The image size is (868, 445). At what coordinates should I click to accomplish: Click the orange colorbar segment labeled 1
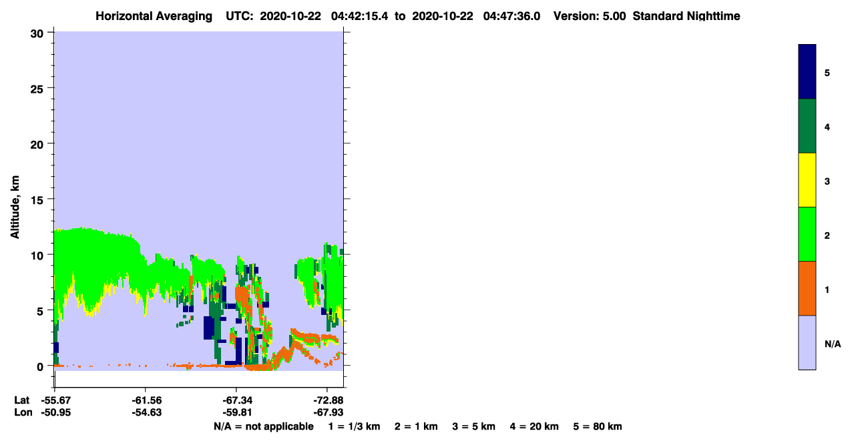point(807,288)
